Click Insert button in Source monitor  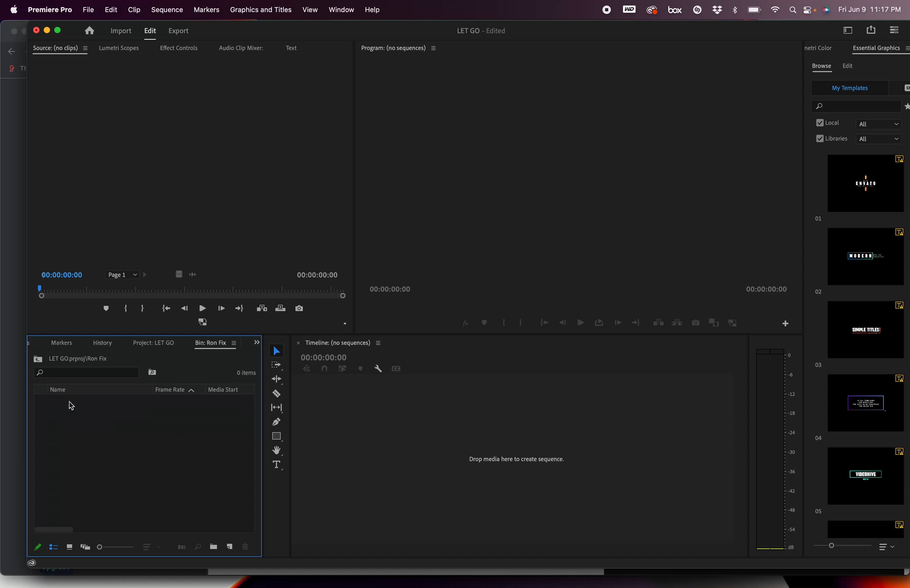[261, 308]
